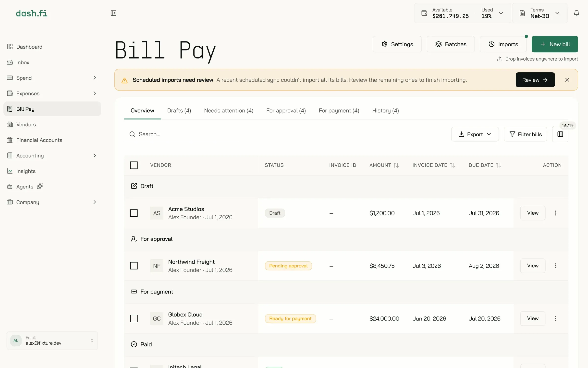The height and width of the screenshot is (368, 588).
Task: Click the For payment group header
Action: [x=346, y=292]
